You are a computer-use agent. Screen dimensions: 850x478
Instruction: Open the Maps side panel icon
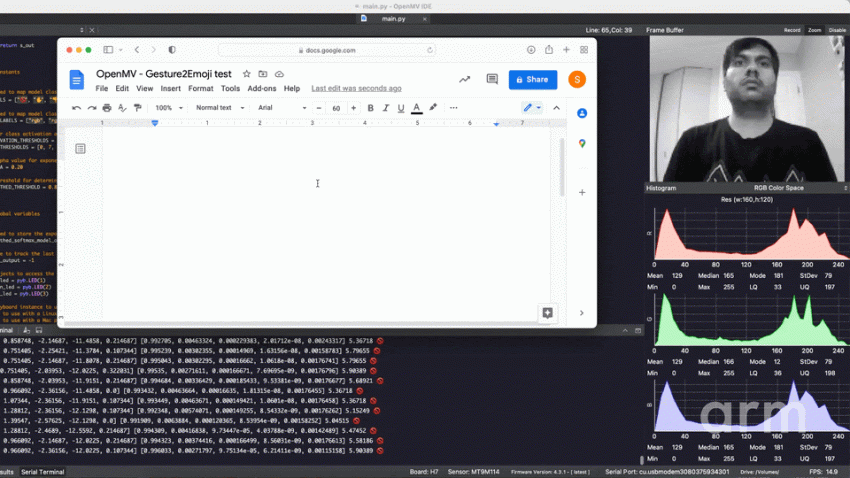(x=582, y=144)
